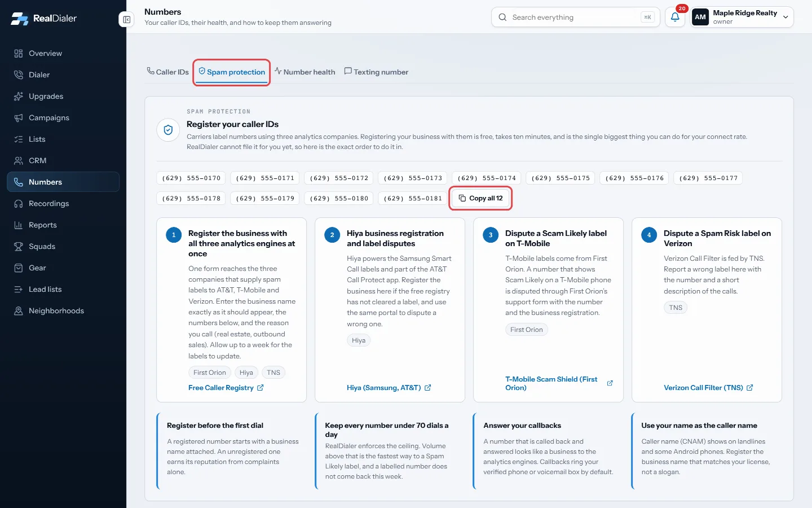Focus the Search everything field
Screen dimensions: 812x508
click(576, 17)
